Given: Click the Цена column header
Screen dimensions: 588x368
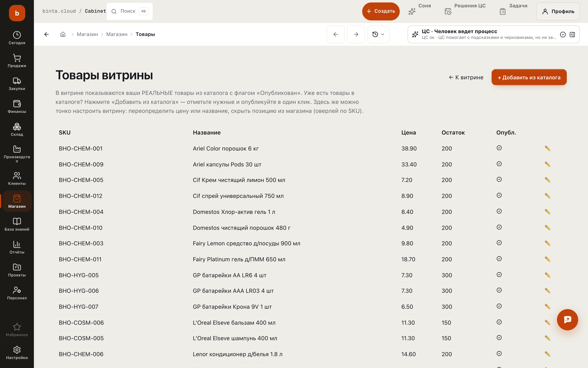Looking at the screenshot, I should click(x=409, y=133).
